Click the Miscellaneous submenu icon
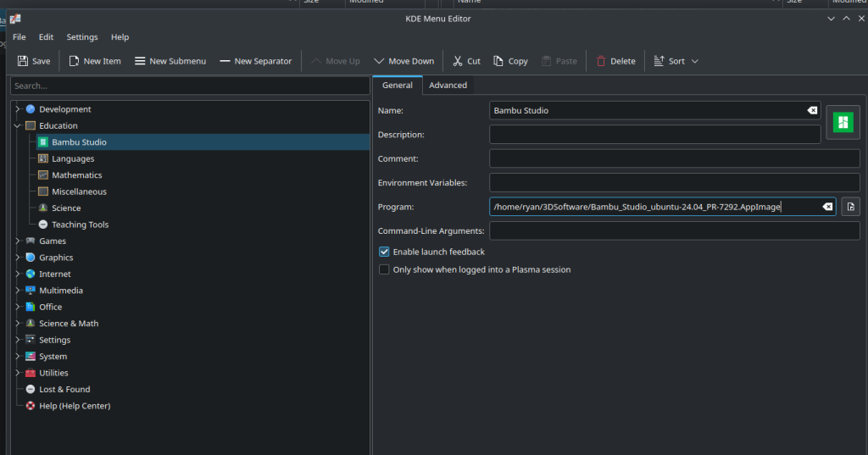This screenshot has width=868, height=455. (x=43, y=191)
